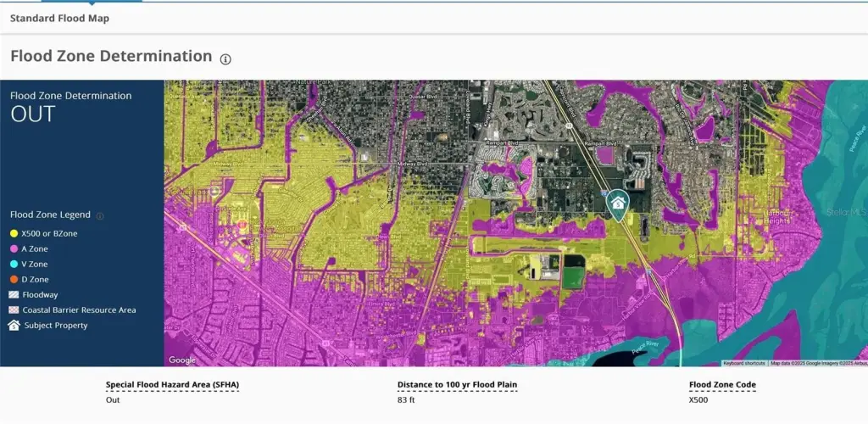Click the Special Flood Hazard Area (SFHA) label

click(172, 385)
